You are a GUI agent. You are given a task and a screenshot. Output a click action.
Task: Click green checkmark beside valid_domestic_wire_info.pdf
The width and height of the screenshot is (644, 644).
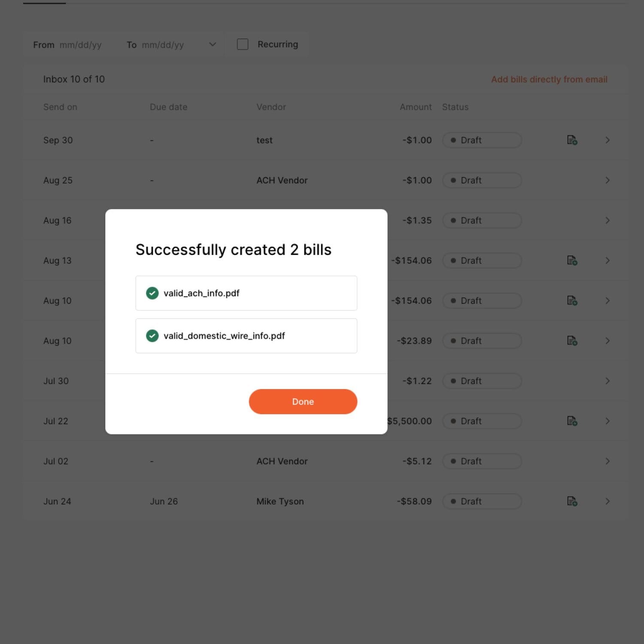pyautogui.click(x=152, y=336)
